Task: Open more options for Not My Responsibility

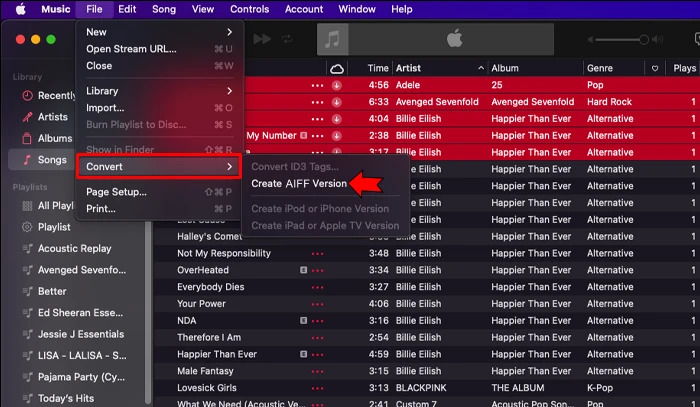Action: point(318,253)
